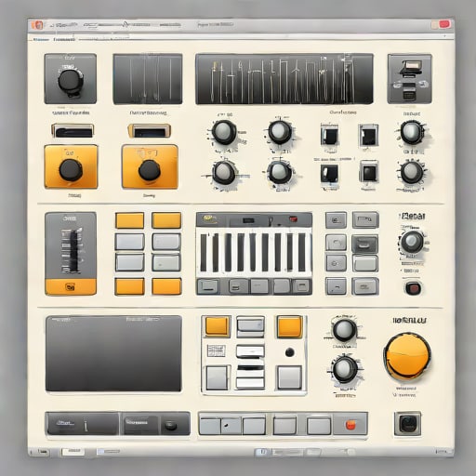Click the small grid icon below the orange square
Screen dimensions: 476x476
coord(216,350)
